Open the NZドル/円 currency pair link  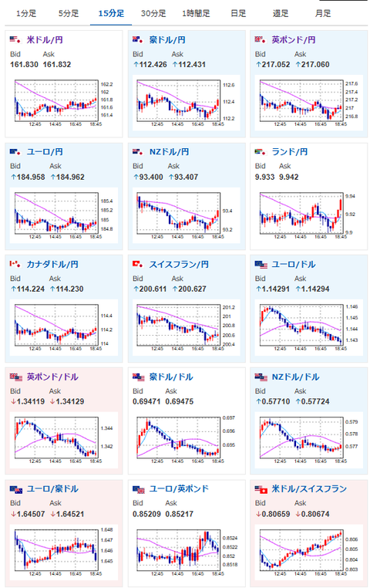[x=169, y=152]
